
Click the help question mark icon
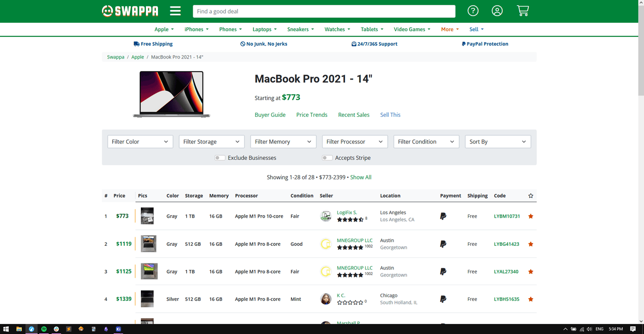click(x=473, y=11)
